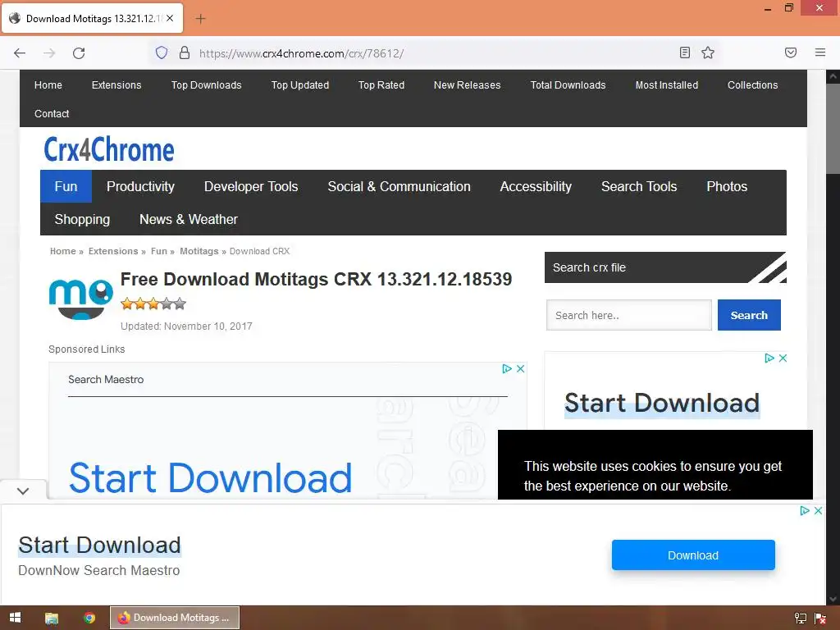Click the Crx4Chrome site logo
The height and width of the screenshot is (630, 840).
(x=109, y=149)
